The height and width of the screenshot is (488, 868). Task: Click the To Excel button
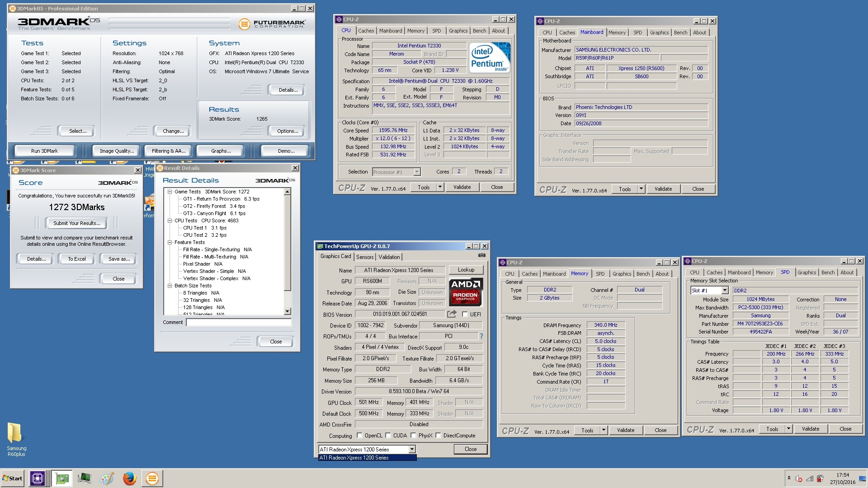(77, 259)
